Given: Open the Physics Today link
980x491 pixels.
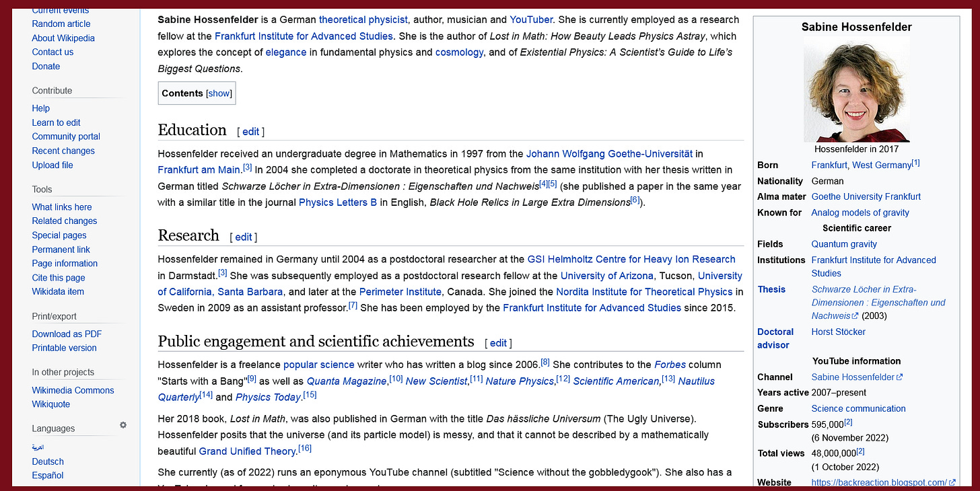Looking at the screenshot, I should click(x=269, y=397).
